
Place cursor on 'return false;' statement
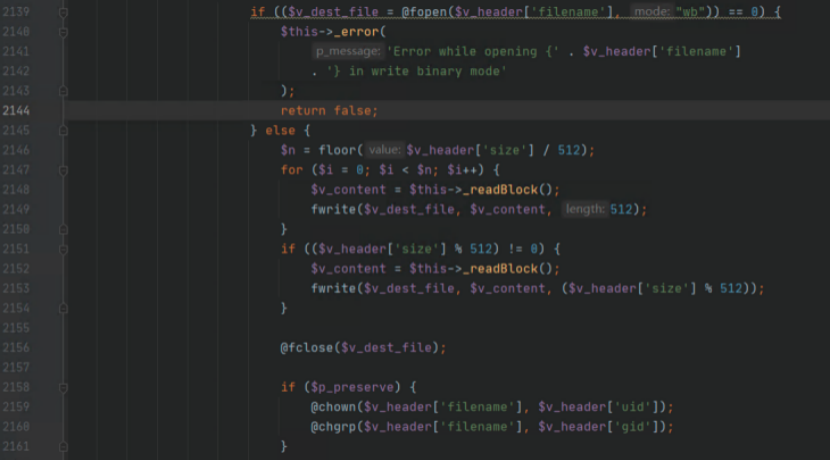point(329,111)
